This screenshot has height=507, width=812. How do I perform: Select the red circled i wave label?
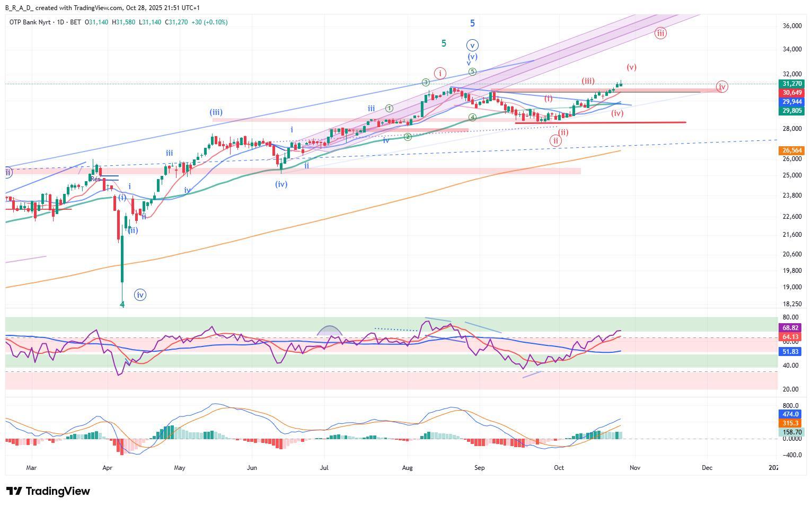pos(440,73)
